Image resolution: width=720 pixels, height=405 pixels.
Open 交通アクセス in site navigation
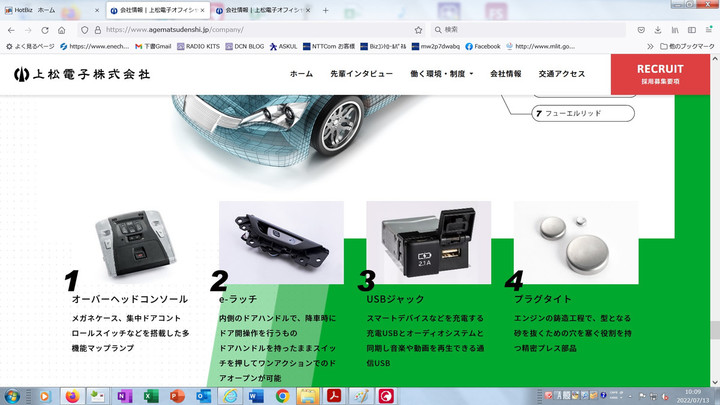click(562, 74)
